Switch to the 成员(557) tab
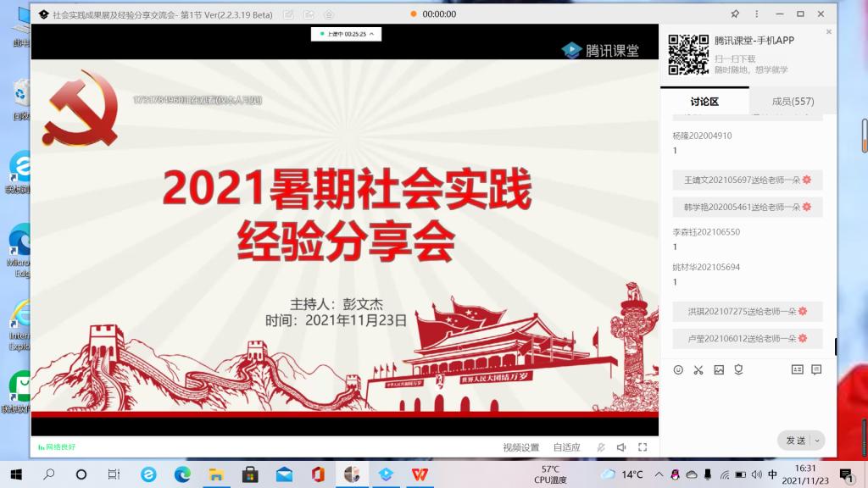Viewport: 868px width, 488px height. pyautogui.click(x=793, y=102)
